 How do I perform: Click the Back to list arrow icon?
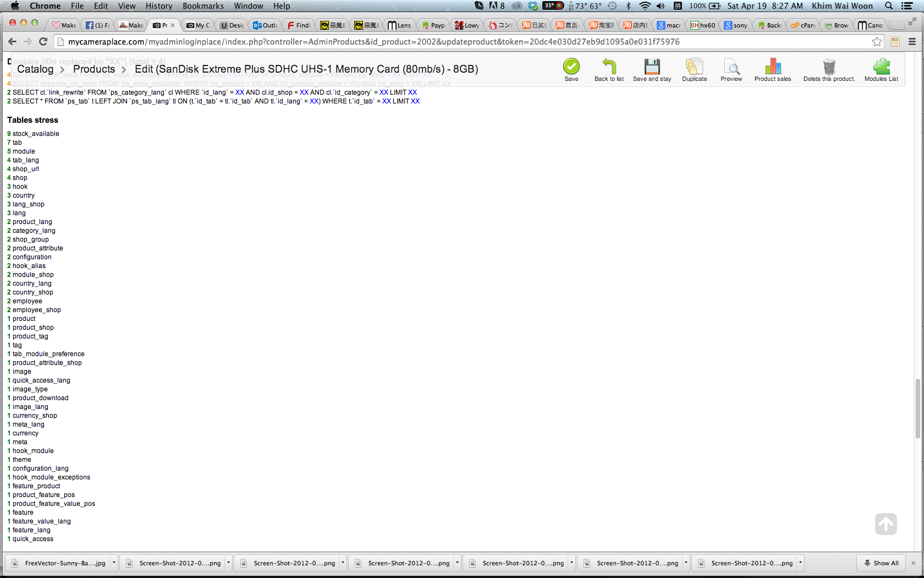609,66
